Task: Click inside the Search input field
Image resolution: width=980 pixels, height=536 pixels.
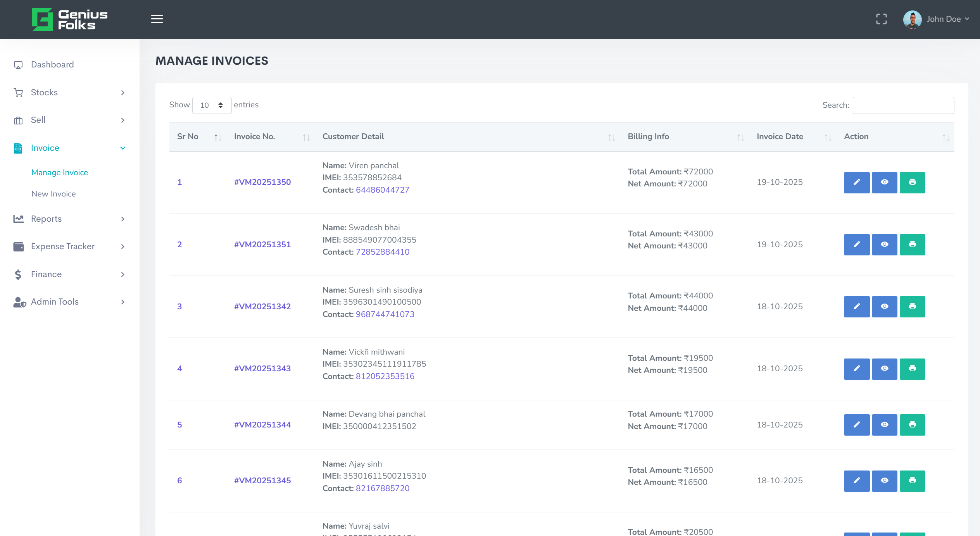Action: pos(903,105)
